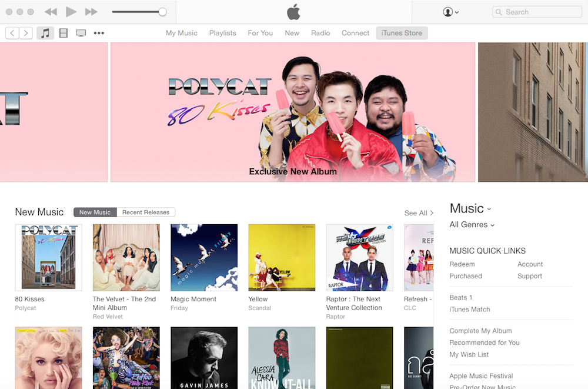The height and width of the screenshot is (389, 588).
Task: Click the magnifying glass search icon
Action: tap(499, 12)
